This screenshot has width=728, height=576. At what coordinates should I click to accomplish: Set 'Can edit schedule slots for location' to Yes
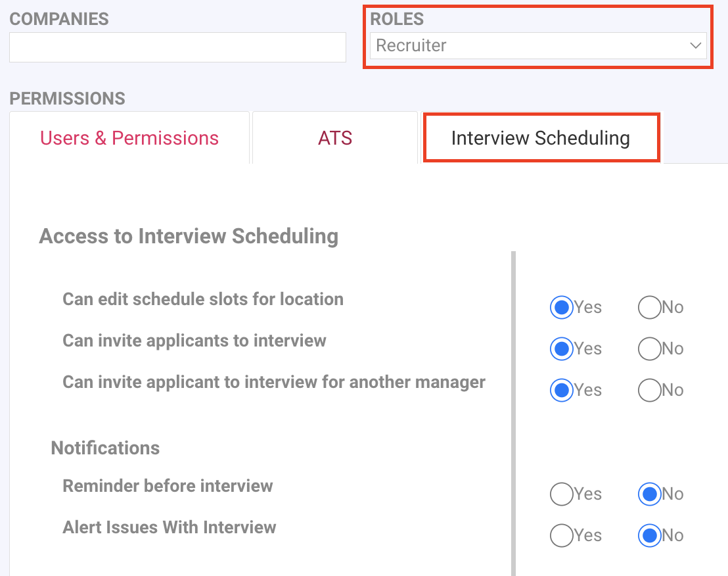click(x=561, y=307)
